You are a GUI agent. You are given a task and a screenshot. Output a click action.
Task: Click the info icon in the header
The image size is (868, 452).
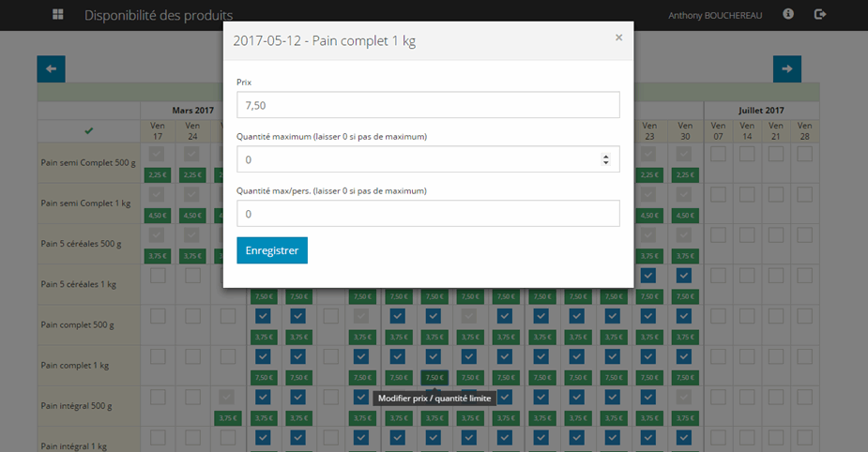(x=788, y=15)
